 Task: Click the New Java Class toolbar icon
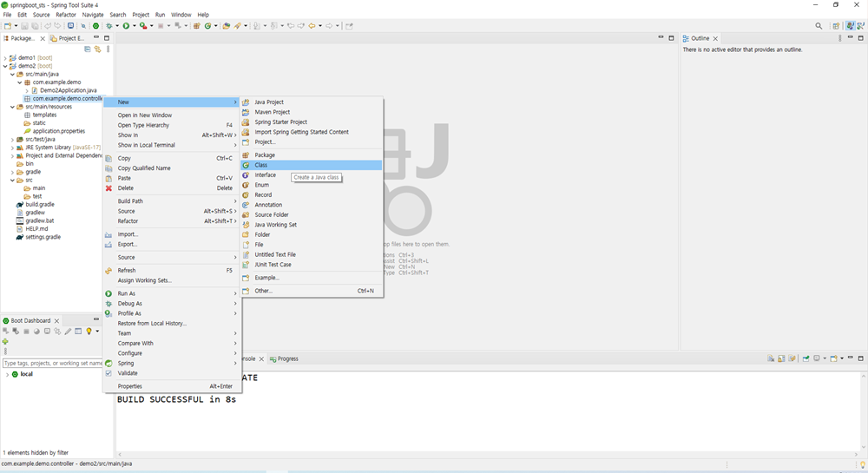[207, 26]
